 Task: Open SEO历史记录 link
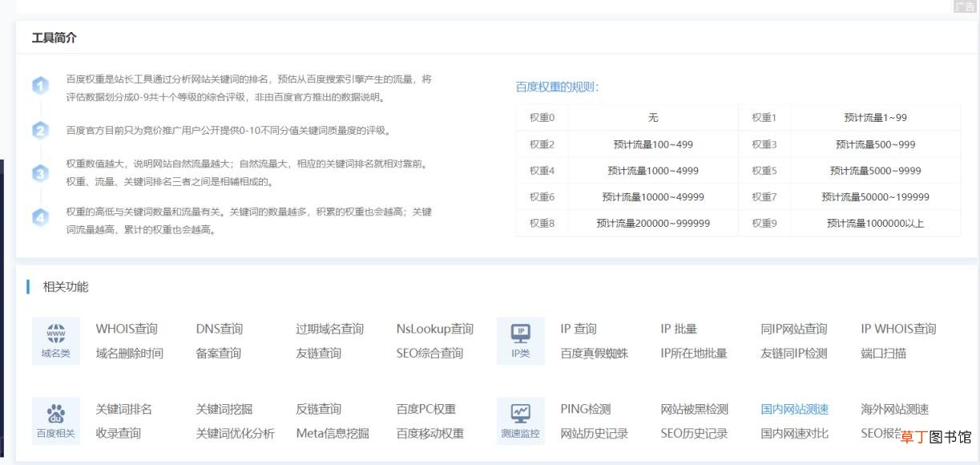pos(695,433)
